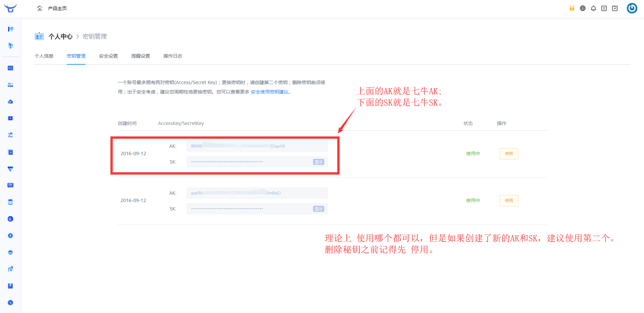Click the second key's hidden SK field

257,209
